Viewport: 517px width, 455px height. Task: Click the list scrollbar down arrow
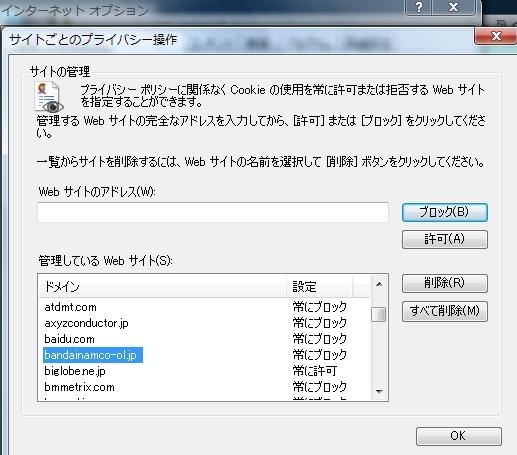pyautogui.click(x=379, y=391)
